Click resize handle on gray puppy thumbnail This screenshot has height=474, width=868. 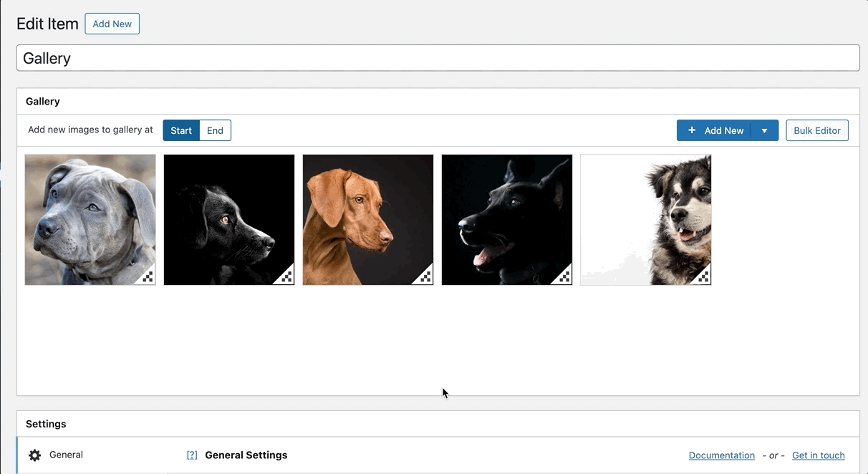click(x=148, y=277)
